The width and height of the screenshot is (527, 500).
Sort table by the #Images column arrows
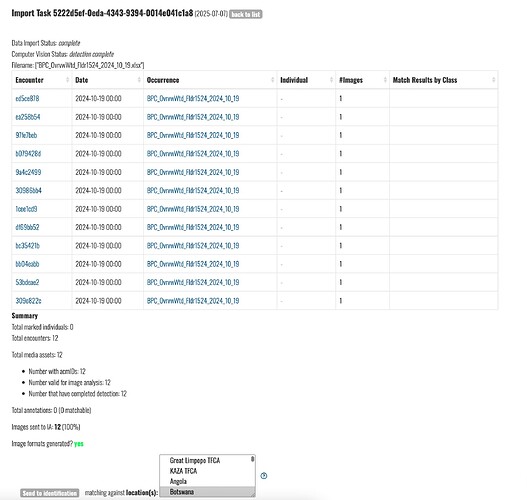click(x=385, y=80)
